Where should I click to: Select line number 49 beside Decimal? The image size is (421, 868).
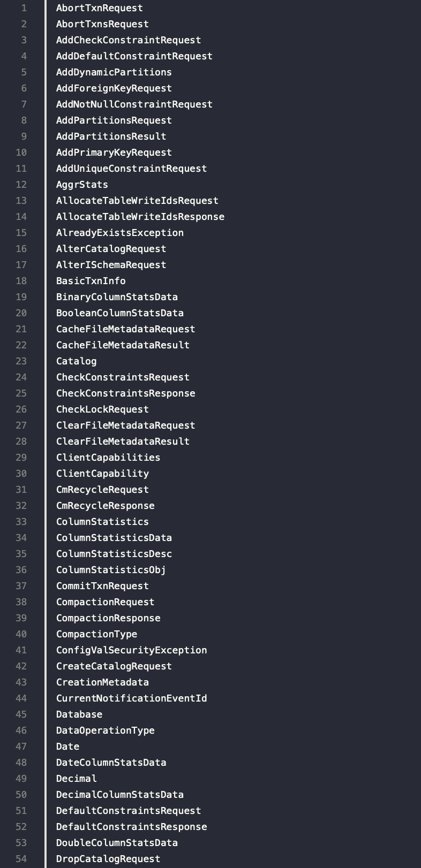pyautogui.click(x=21, y=779)
